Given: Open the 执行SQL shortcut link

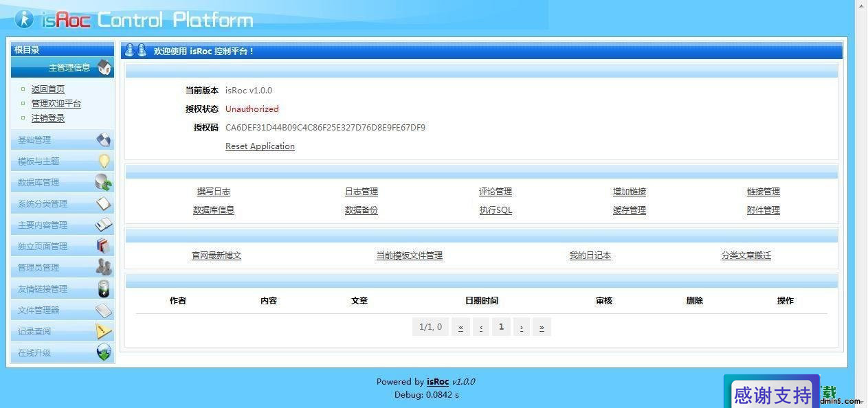Looking at the screenshot, I should (x=496, y=210).
